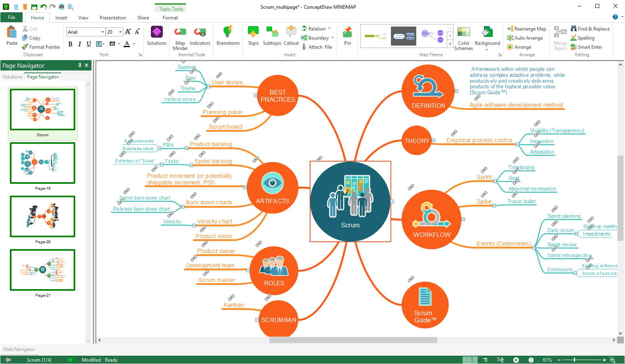Select the ARTIFACTS topic node
The height and width of the screenshot is (364, 625).
272,188
